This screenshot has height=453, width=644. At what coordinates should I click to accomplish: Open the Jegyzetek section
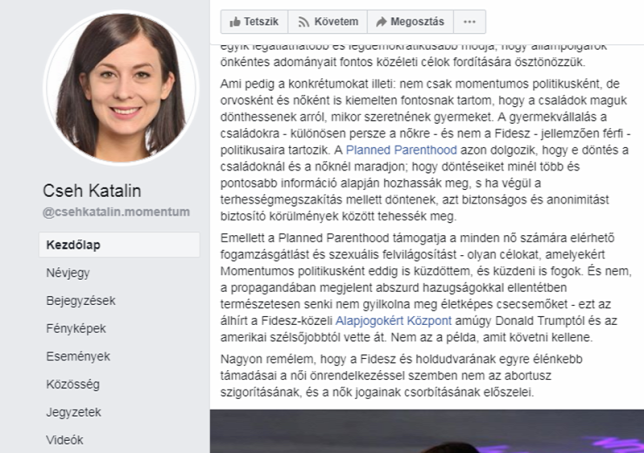[74, 412]
